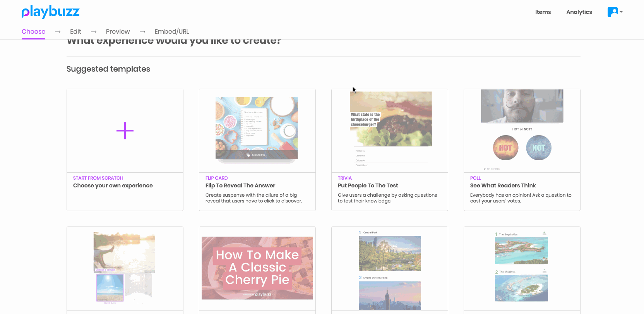Expand the account dropdown arrow
Screen dimensions: 644x314
(x=621, y=12)
